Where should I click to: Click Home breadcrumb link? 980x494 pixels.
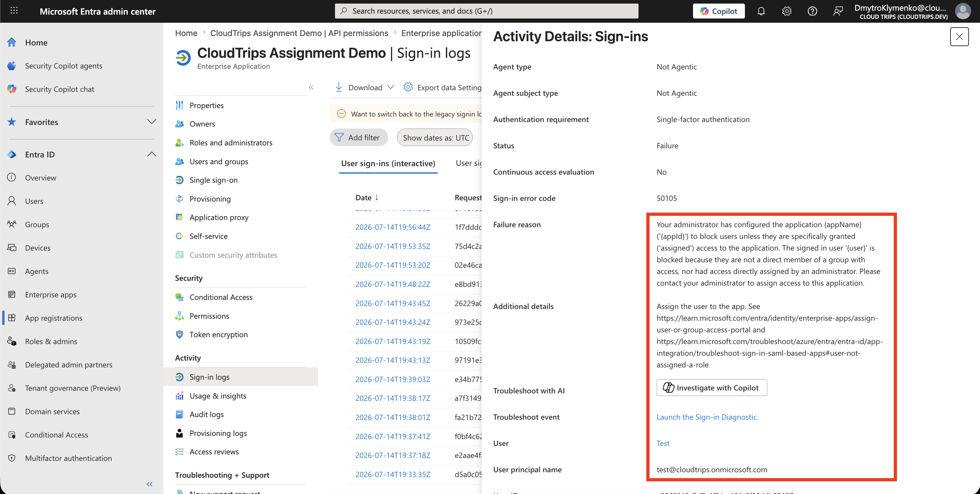pos(186,33)
